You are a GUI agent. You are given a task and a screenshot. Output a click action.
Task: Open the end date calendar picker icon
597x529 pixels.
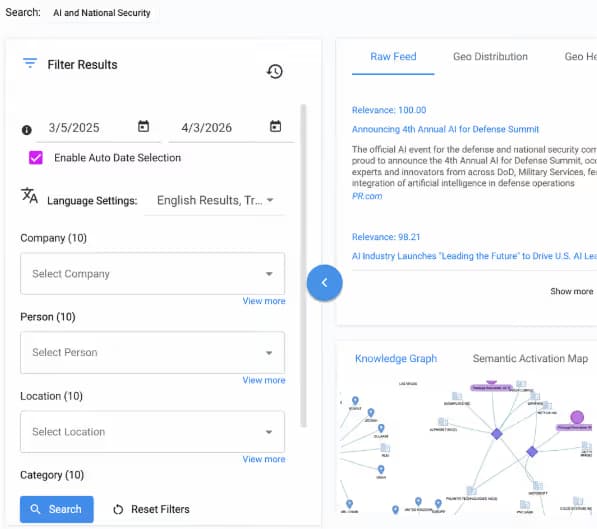click(x=275, y=126)
